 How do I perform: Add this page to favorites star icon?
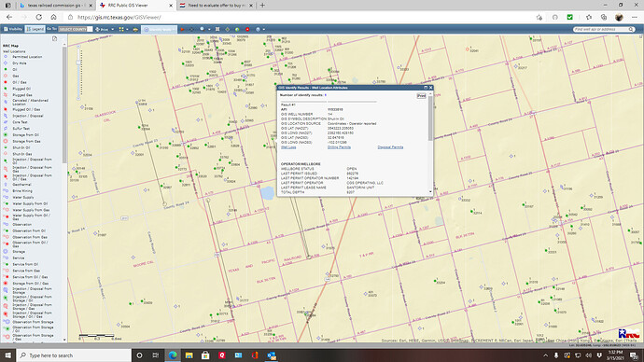coord(539,17)
